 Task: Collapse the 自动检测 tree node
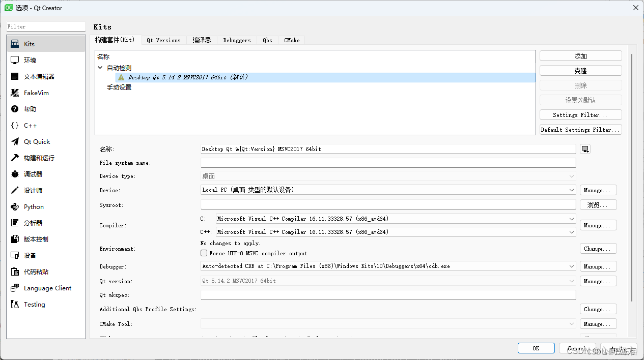[100, 68]
